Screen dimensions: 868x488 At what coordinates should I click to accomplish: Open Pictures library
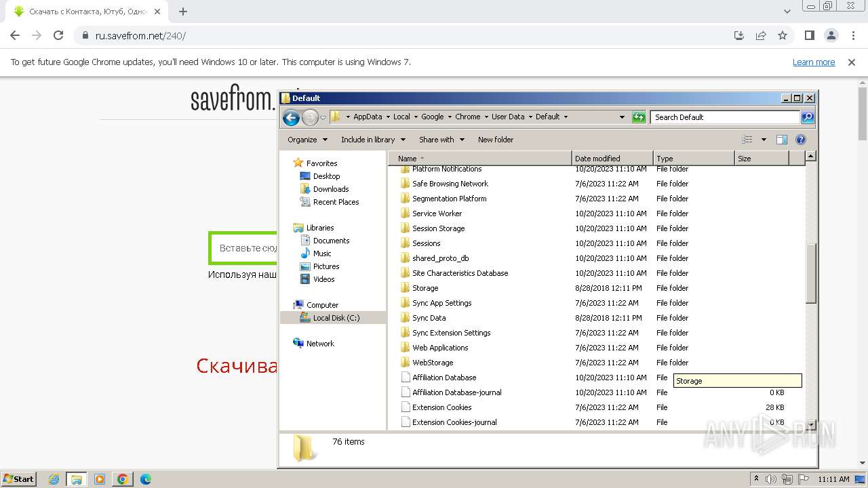point(326,266)
